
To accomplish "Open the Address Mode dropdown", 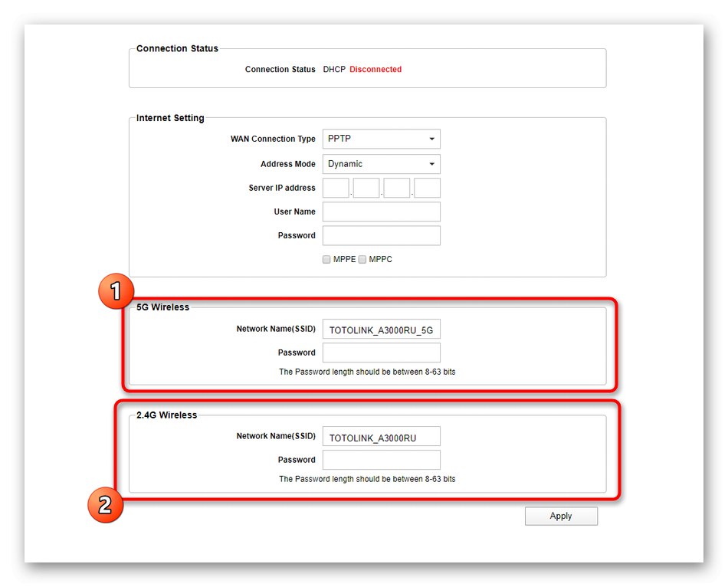I will pos(381,164).
